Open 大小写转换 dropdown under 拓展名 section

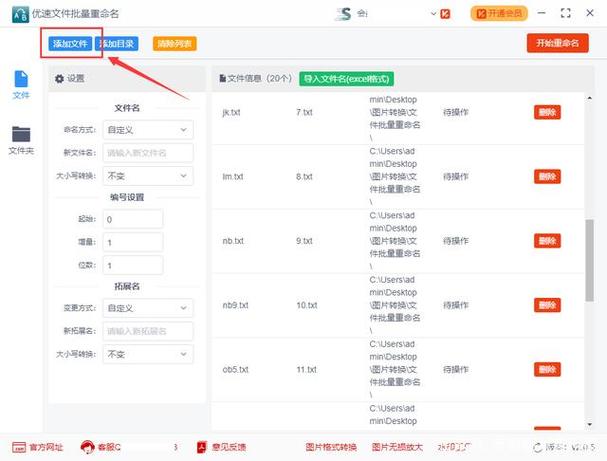coord(148,354)
